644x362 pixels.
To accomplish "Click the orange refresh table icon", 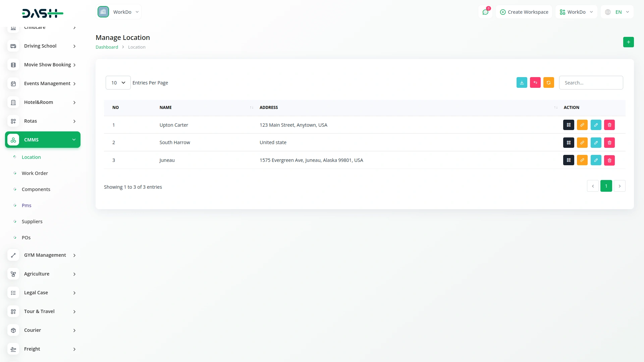I will (x=548, y=83).
